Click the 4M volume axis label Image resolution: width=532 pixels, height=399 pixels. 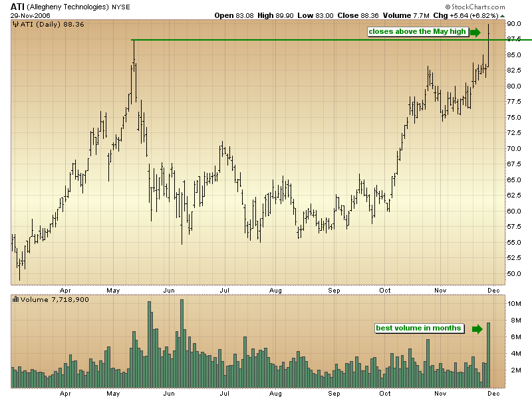(516, 354)
